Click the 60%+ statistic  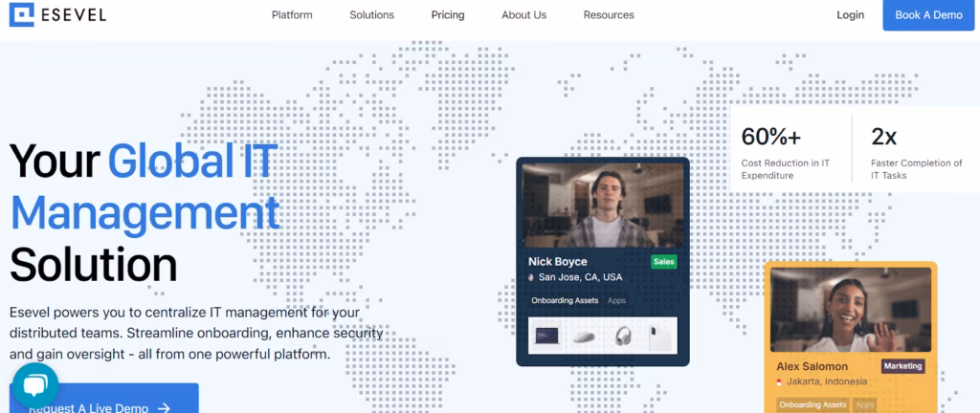770,137
